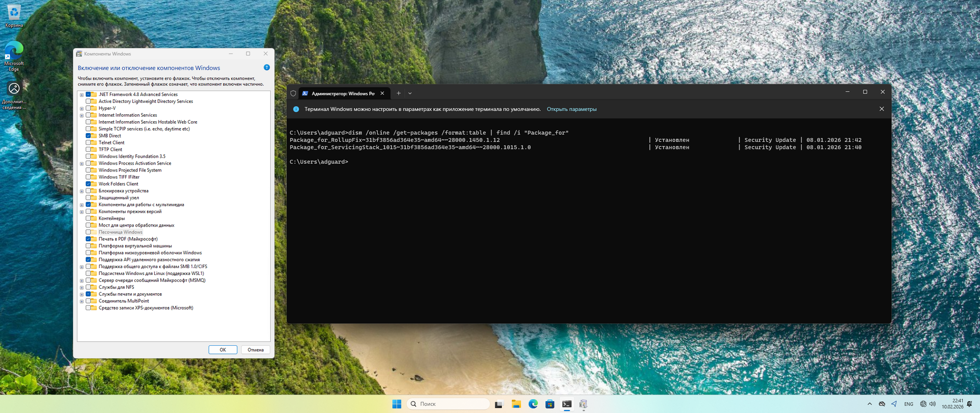This screenshot has width=980, height=413.
Task: Enable the Hyper-V checkbox
Action: click(88, 108)
